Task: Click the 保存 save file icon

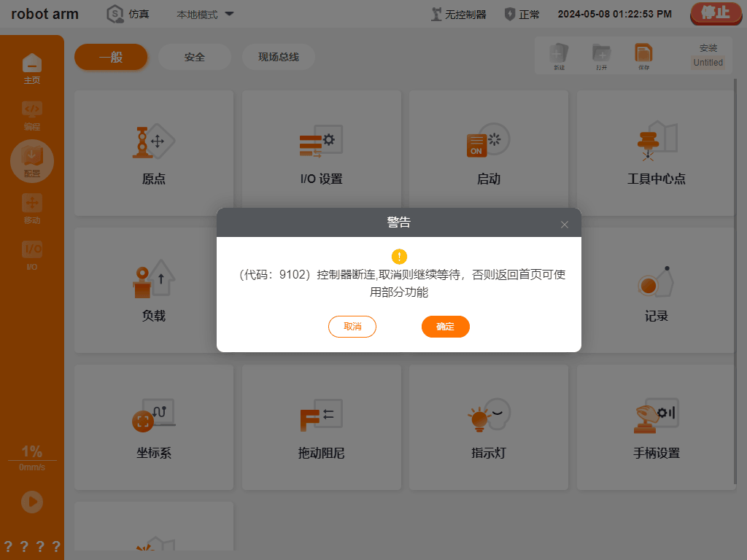Action: point(643,56)
